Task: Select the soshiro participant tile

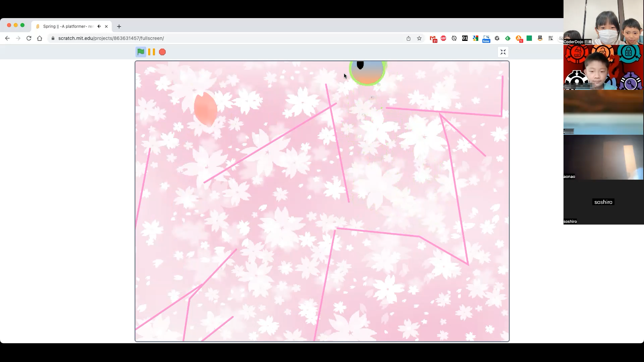Action: (604, 202)
